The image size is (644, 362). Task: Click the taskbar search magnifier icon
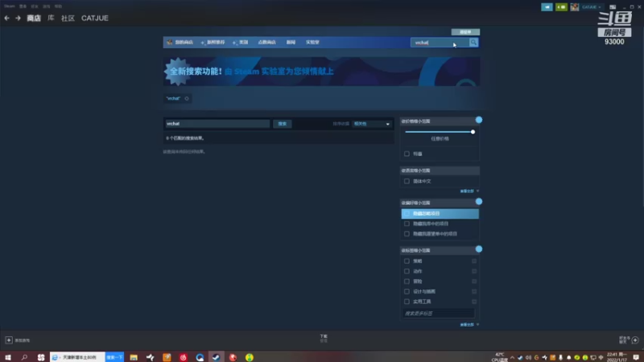[24, 357]
